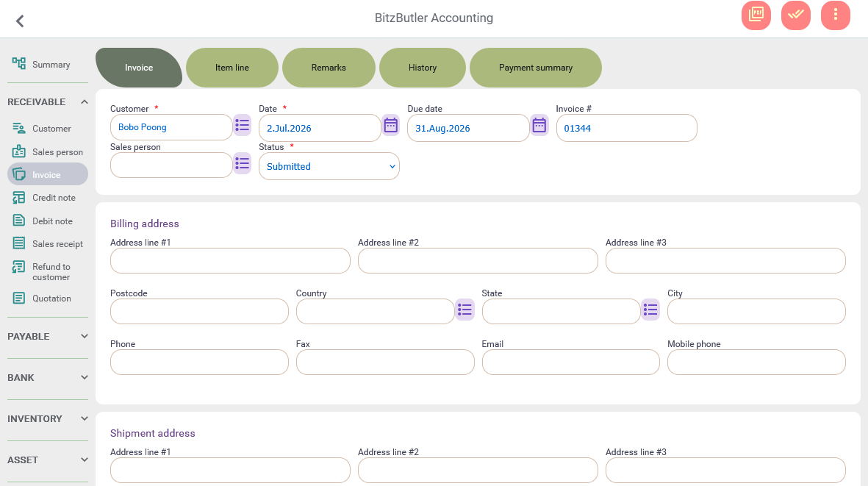
Task: Click the State input field
Action: pos(561,311)
